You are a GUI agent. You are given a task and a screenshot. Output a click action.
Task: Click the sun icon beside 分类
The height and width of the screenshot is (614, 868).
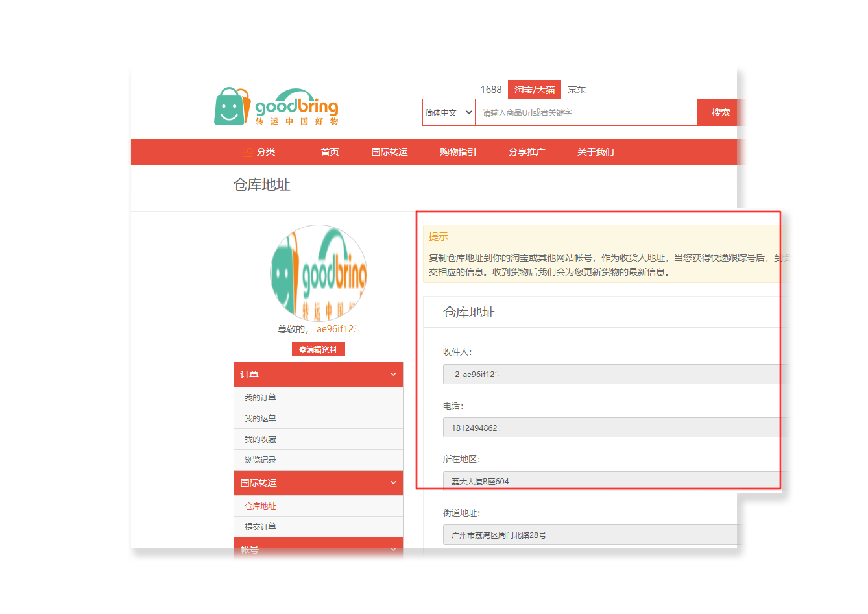pyautogui.click(x=248, y=152)
